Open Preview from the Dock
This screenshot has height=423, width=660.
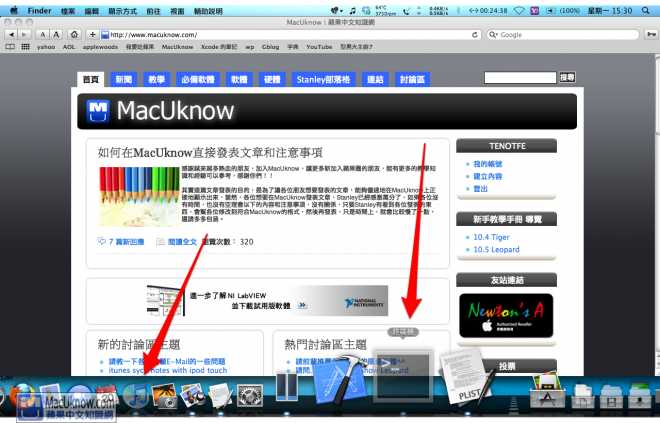coord(192,396)
